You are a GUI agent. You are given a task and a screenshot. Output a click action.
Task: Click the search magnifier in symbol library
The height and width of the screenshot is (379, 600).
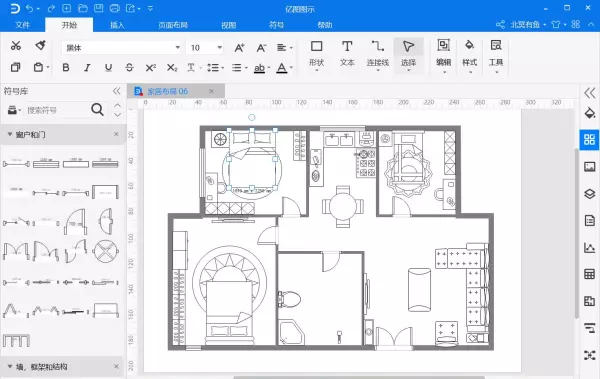(98, 110)
